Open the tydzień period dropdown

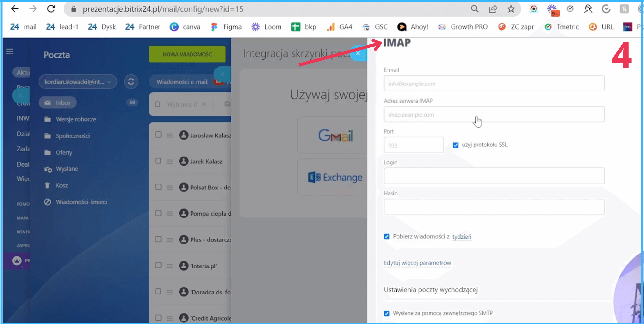[x=462, y=237]
